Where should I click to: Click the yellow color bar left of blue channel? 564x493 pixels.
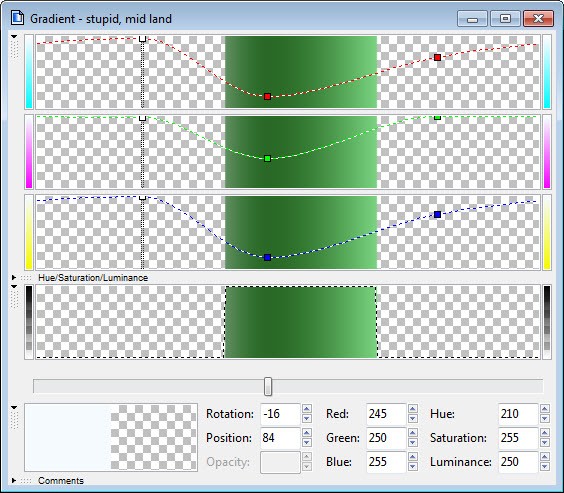29,232
